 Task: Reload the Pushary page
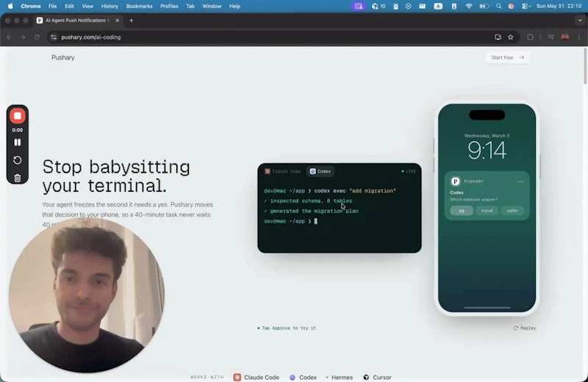point(37,37)
